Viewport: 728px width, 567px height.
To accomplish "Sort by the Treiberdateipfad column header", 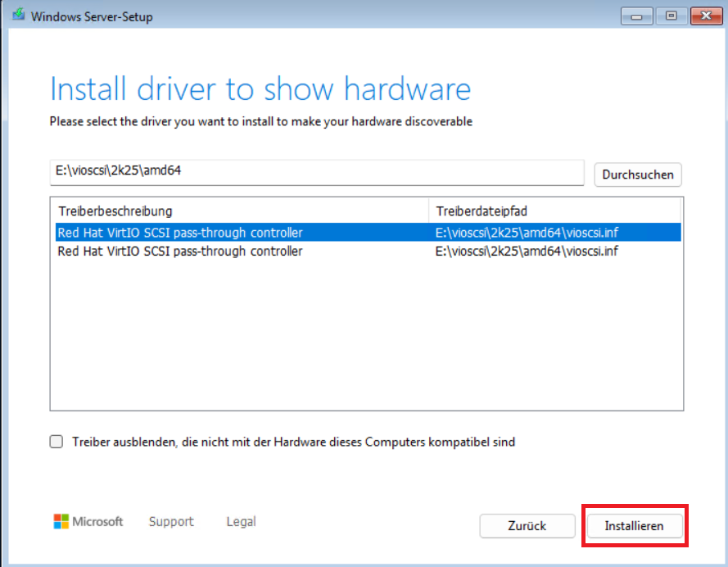I will click(555, 211).
